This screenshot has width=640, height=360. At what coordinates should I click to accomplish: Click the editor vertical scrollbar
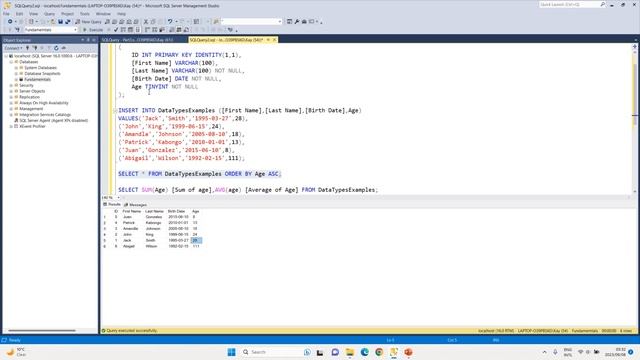[635, 118]
